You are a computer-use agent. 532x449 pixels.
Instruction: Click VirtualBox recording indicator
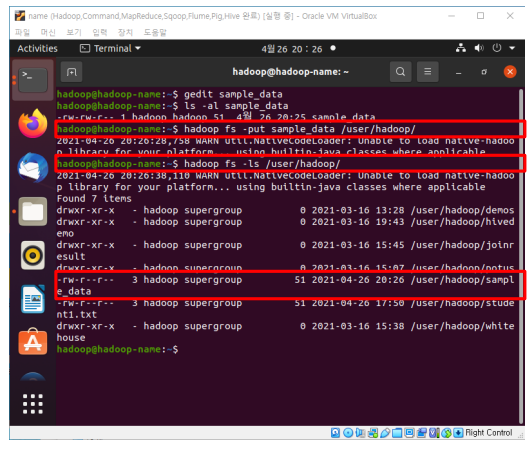[422, 433]
